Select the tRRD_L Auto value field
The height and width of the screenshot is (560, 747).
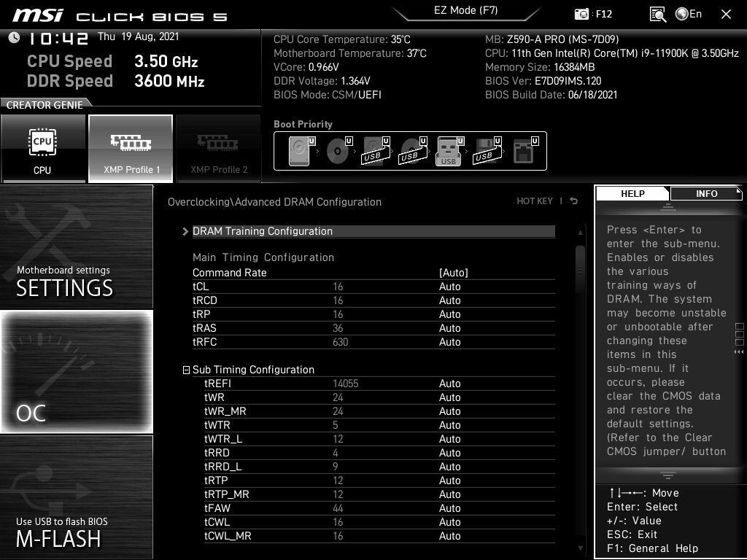point(449,467)
